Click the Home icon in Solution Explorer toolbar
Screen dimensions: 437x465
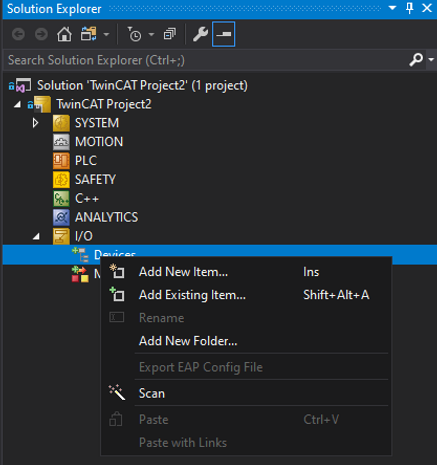[x=64, y=34]
